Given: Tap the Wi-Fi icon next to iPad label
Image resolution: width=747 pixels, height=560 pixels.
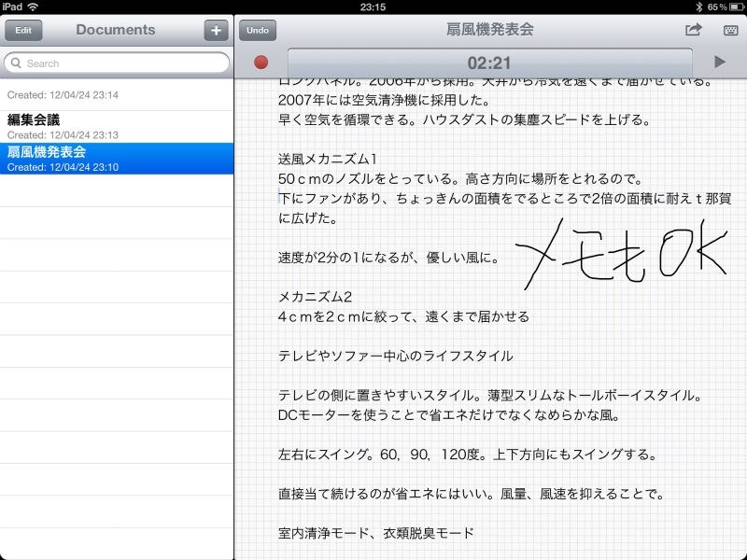Looking at the screenshot, I should click(x=34, y=7).
